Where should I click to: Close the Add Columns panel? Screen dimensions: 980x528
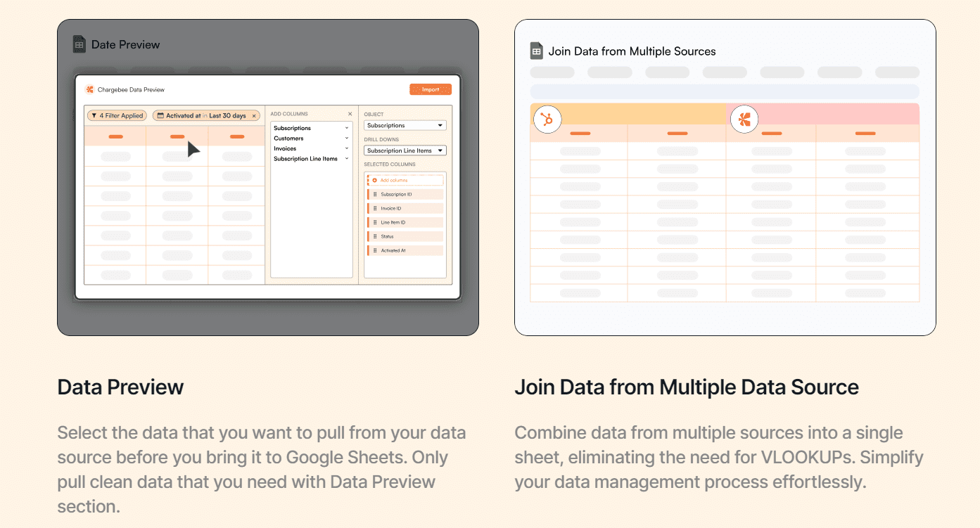350,114
